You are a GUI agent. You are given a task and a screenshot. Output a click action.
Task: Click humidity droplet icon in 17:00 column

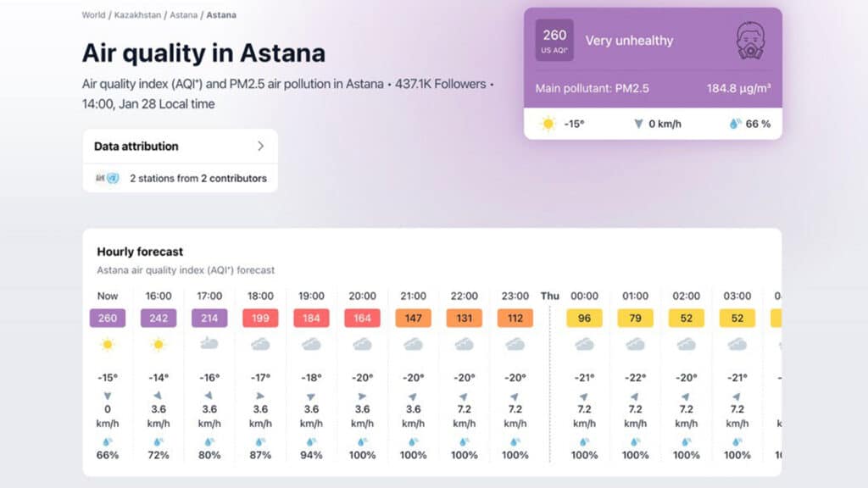pos(209,441)
